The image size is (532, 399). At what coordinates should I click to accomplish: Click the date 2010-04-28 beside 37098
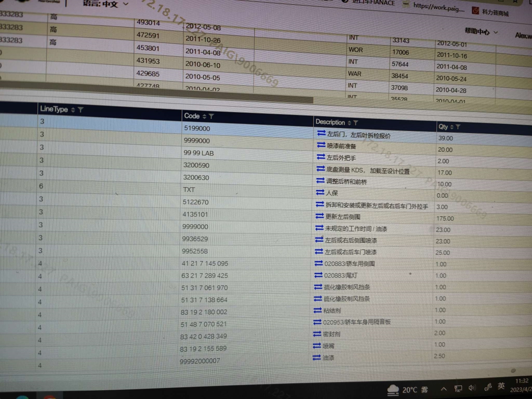451,90
